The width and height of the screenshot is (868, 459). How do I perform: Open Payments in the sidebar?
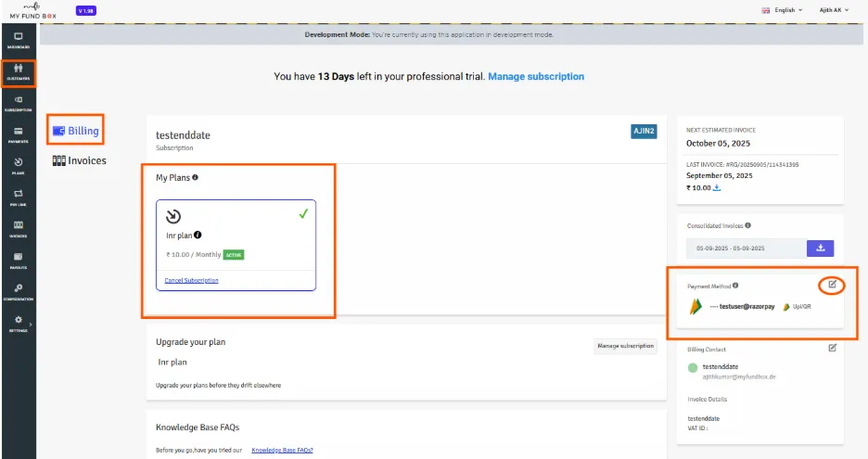pyautogui.click(x=19, y=135)
